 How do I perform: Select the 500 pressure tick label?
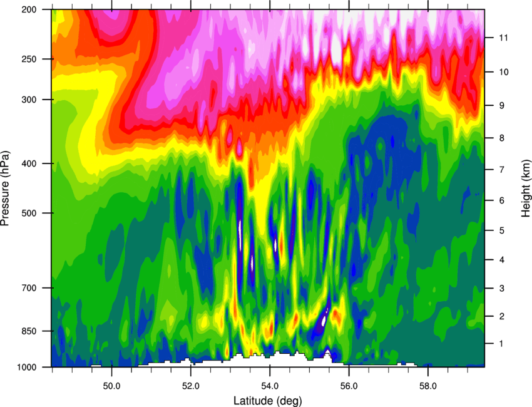[29, 213]
